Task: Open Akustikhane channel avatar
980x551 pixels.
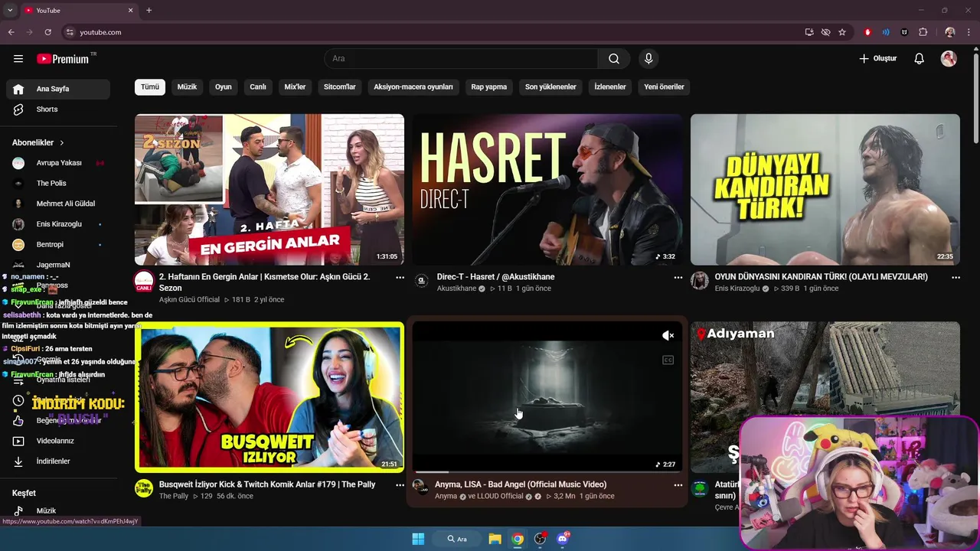Action: (x=421, y=282)
